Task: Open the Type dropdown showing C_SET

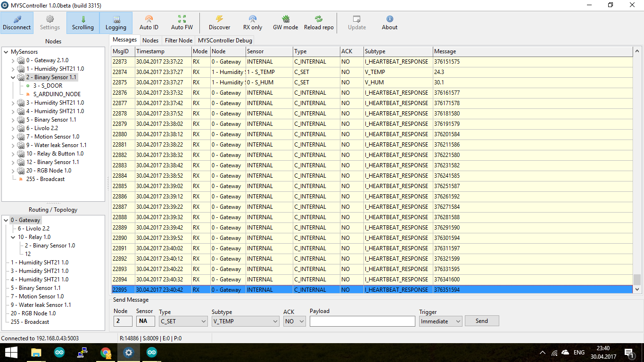Action: pyautogui.click(x=183, y=321)
